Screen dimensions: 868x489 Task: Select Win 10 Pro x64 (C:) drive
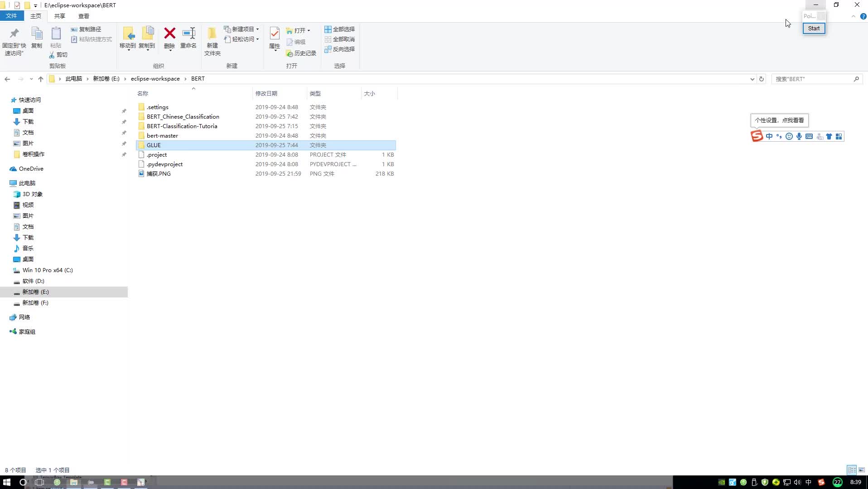click(48, 270)
